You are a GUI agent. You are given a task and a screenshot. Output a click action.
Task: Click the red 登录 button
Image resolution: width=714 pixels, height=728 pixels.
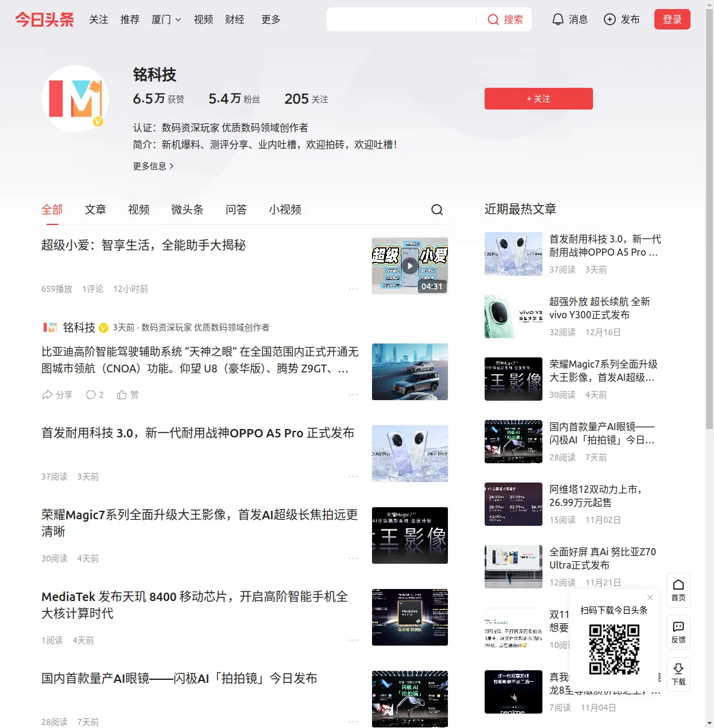click(x=672, y=19)
